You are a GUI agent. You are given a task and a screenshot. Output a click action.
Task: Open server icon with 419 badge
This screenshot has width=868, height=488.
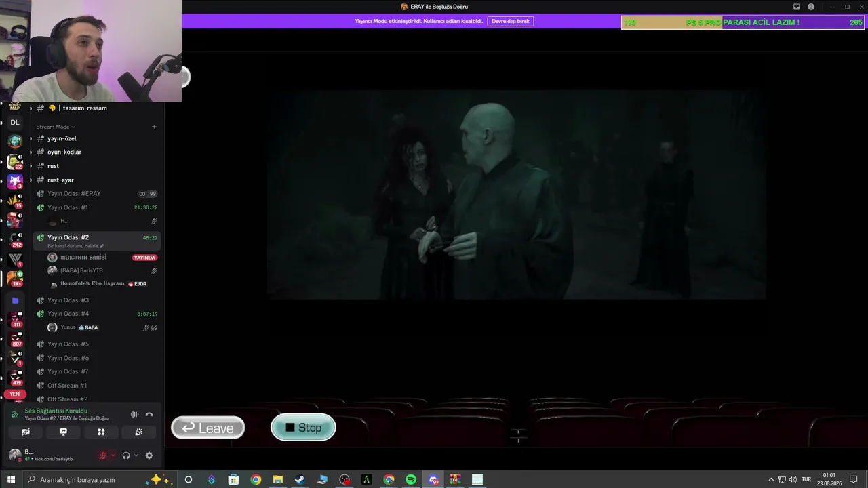point(15,378)
